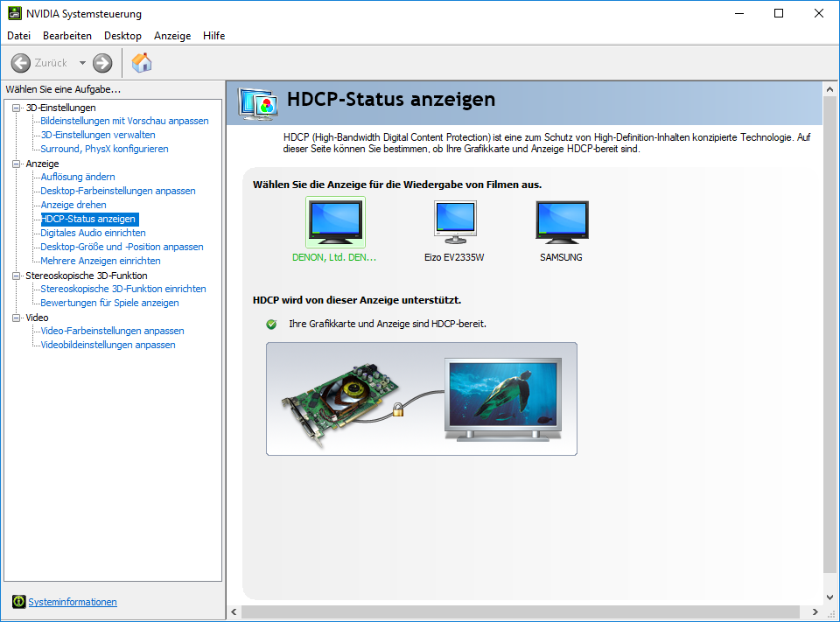Collapse the Stereoskopische 3D-Funktion node
The image size is (840, 622).
click(17, 276)
